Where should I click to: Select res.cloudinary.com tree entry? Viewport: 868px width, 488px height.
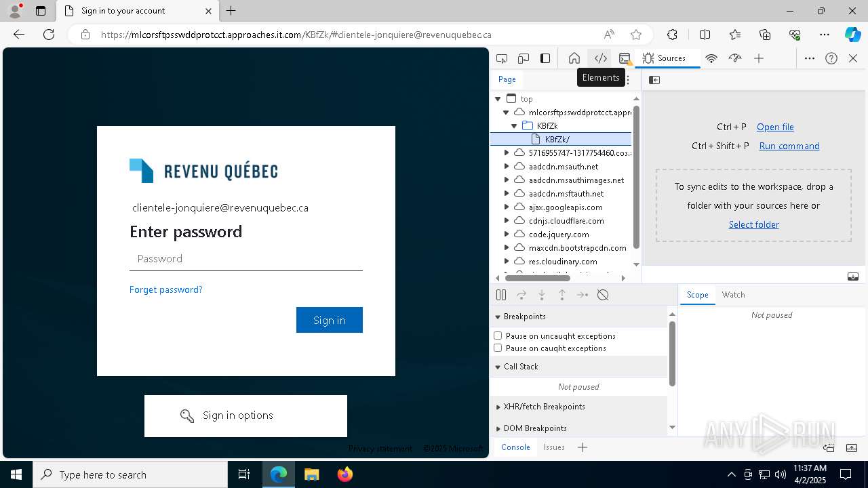point(563,262)
